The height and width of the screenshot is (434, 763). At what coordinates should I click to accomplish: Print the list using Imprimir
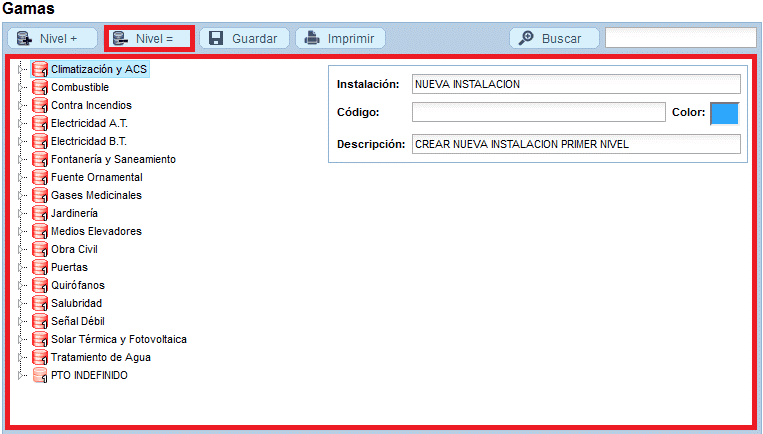[x=340, y=39]
